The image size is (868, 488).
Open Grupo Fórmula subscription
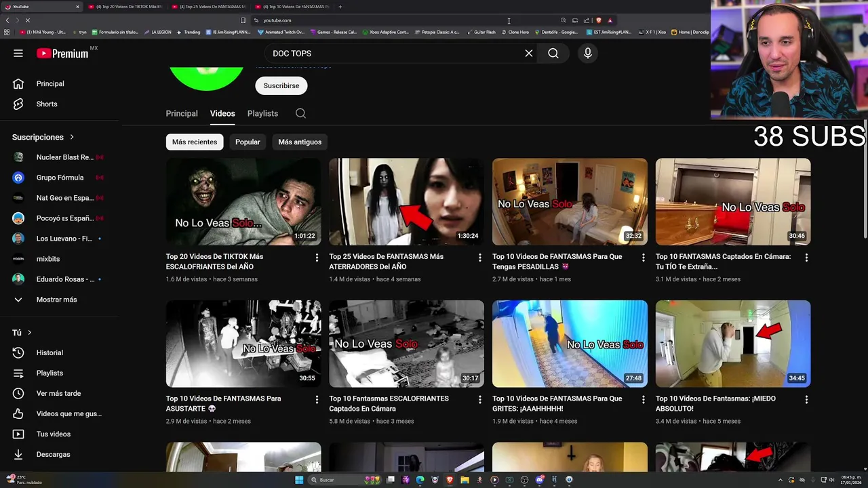tap(60, 178)
